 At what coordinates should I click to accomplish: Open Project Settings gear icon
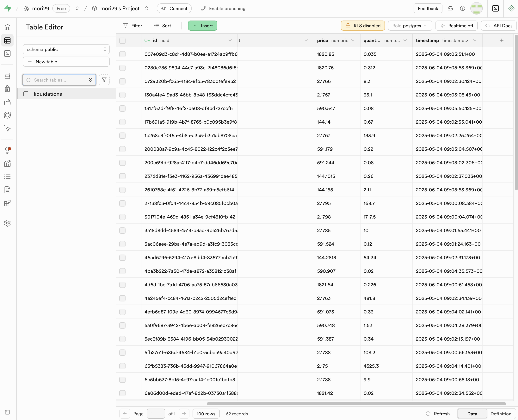click(x=8, y=223)
